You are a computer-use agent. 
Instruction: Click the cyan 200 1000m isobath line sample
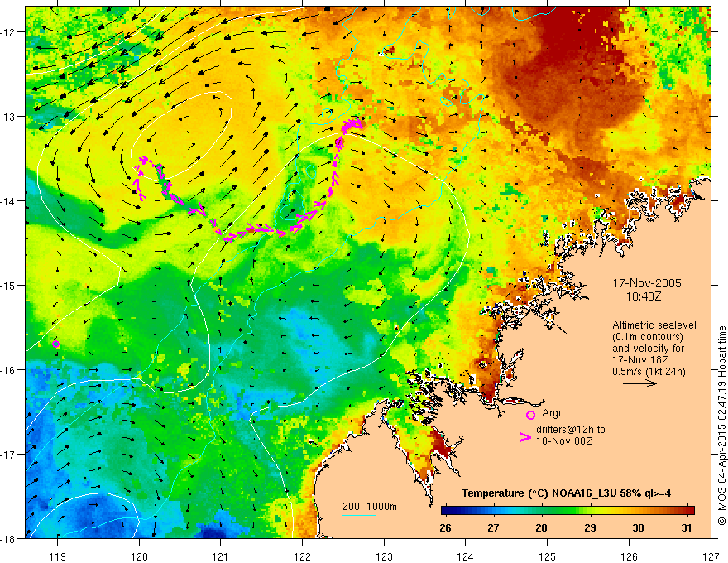tap(359, 515)
